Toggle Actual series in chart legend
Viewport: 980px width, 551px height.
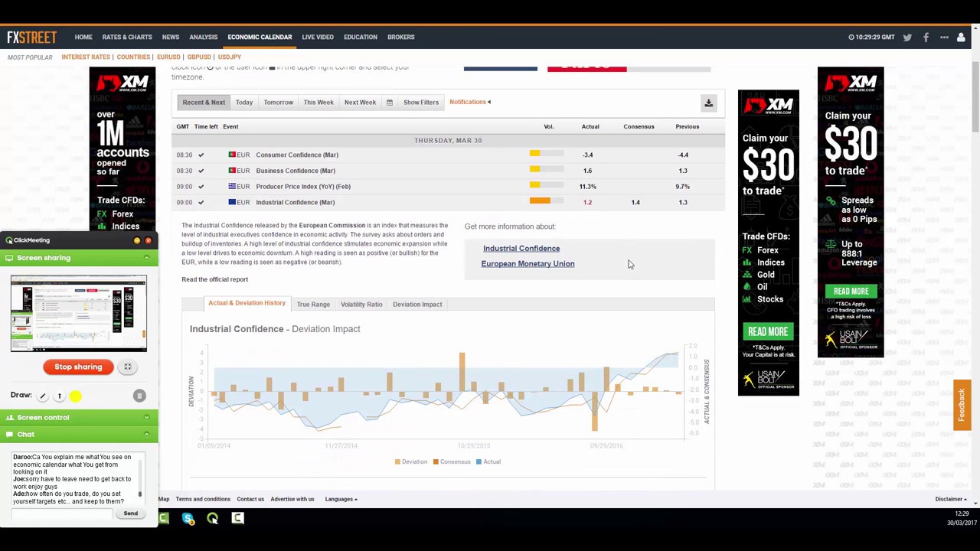pyautogui.click(x=488, y=461)
